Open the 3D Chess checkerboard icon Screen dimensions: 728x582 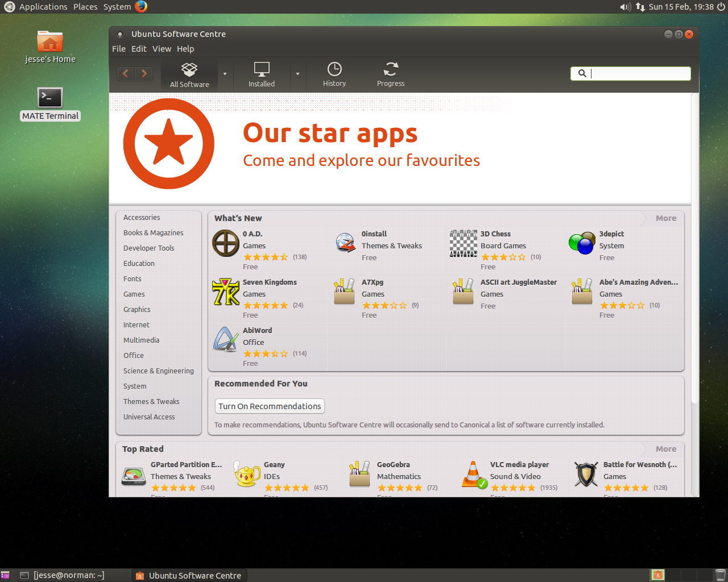point(464,243)
